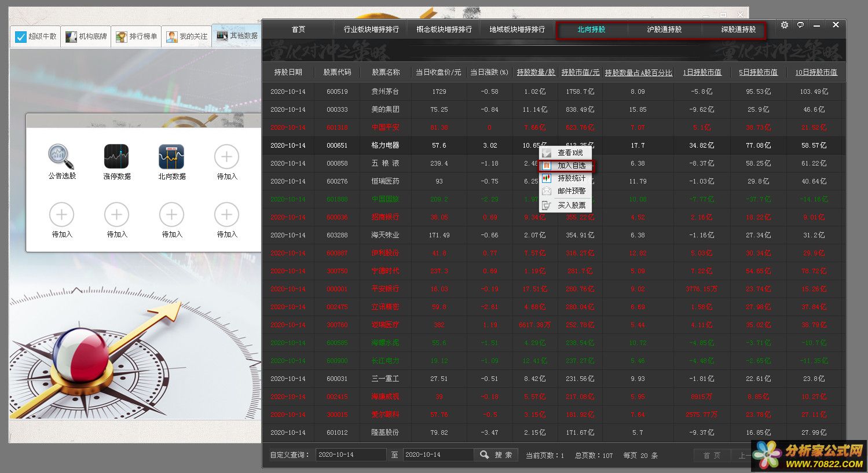Image resolution: width=868 pixels, height=473 pixels.
Task: Click the 超级牛散 checkmark icon
Action: [21, 36]
